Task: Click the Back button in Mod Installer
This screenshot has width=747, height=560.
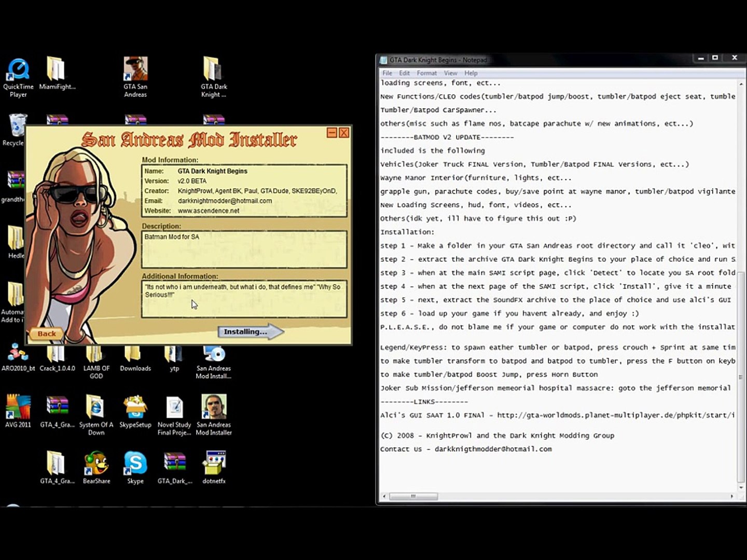Action: point(46,334)
